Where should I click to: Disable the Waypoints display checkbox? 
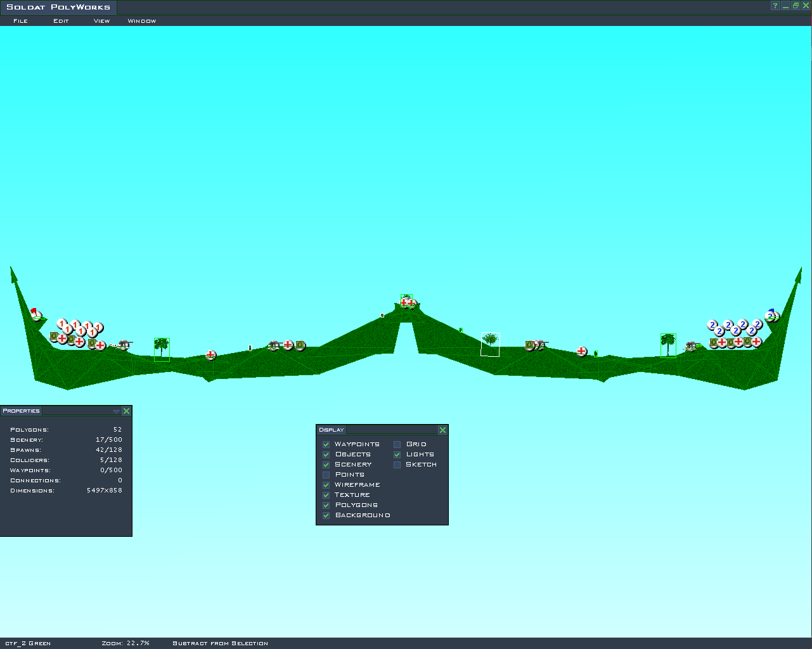326,444
